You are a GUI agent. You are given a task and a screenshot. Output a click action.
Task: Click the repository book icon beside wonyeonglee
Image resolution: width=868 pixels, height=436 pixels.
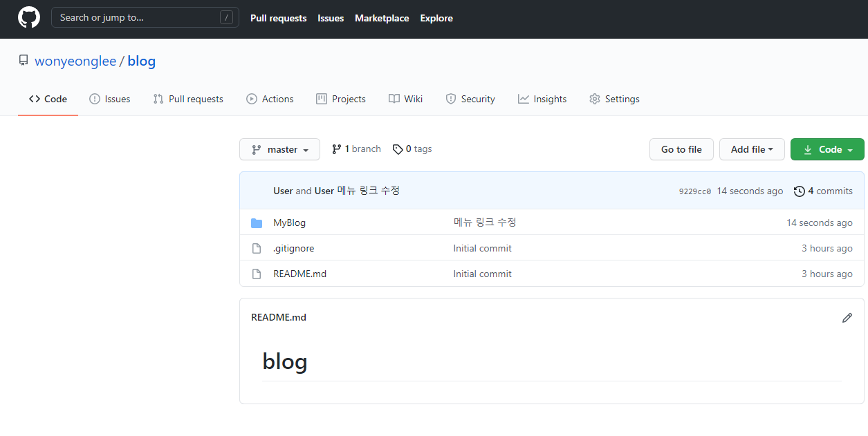pos(24,61)
